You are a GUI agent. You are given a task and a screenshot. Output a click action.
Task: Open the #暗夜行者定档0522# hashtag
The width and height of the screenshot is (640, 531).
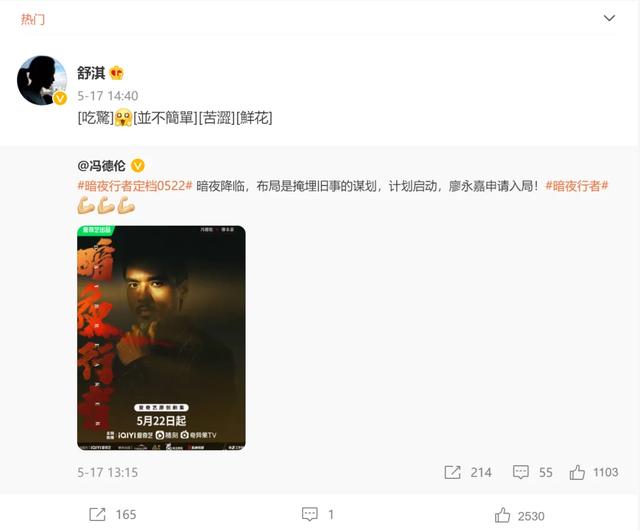coord(135,186)
